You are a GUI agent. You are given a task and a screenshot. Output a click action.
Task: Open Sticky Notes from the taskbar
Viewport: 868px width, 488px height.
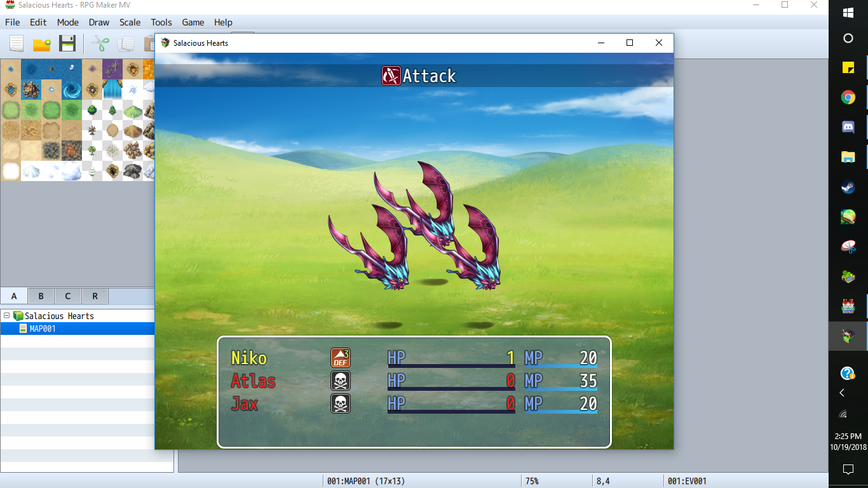point(848,67)
